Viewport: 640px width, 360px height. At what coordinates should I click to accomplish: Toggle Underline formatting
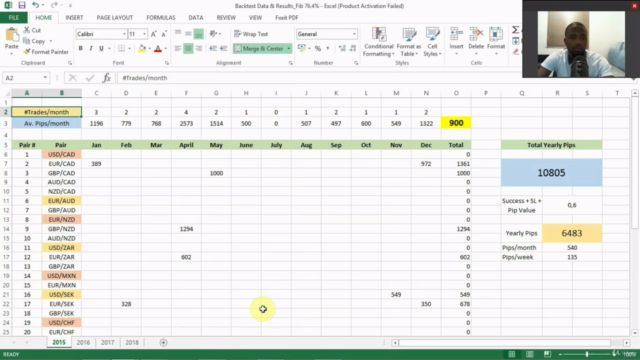[101, 49]
